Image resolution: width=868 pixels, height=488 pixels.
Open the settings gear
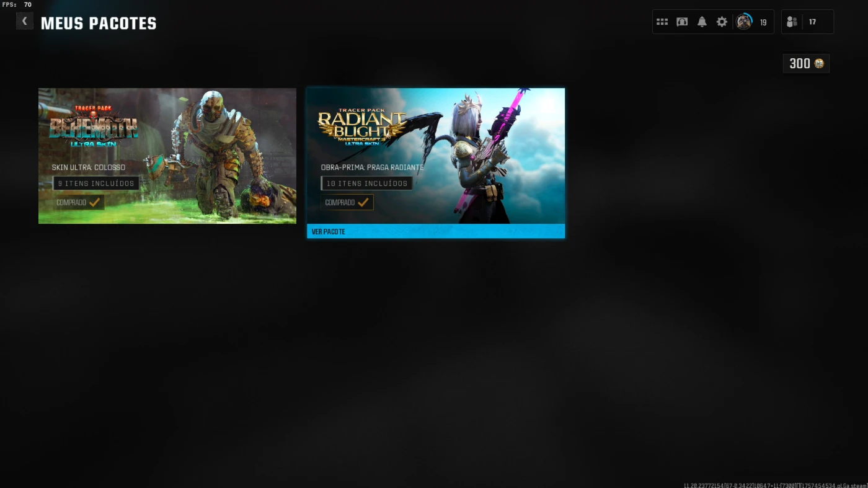click(722, 22)
